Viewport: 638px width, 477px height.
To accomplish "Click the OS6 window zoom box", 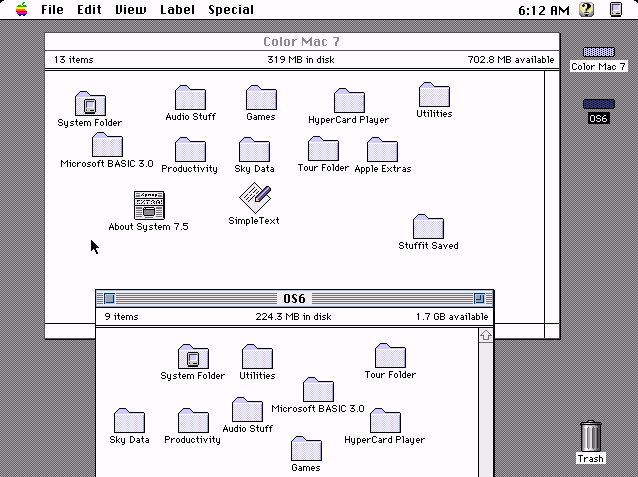I will 479,299.
